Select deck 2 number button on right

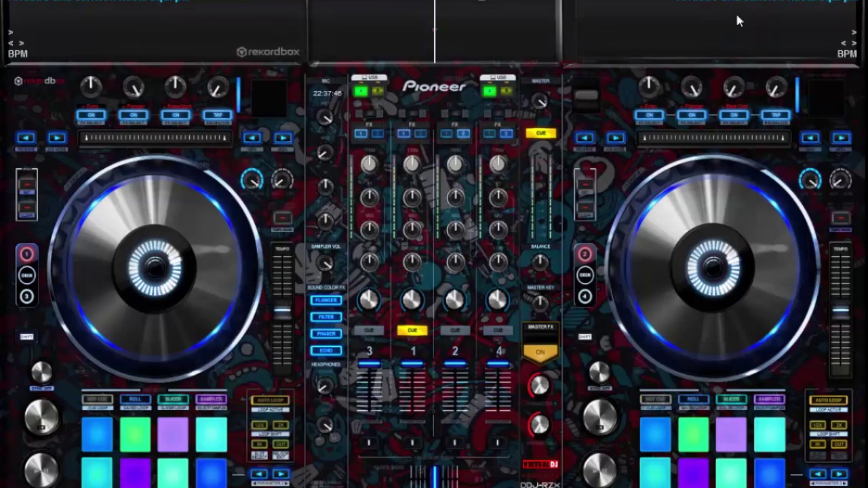pyautogui.click(x=585, y=254)
